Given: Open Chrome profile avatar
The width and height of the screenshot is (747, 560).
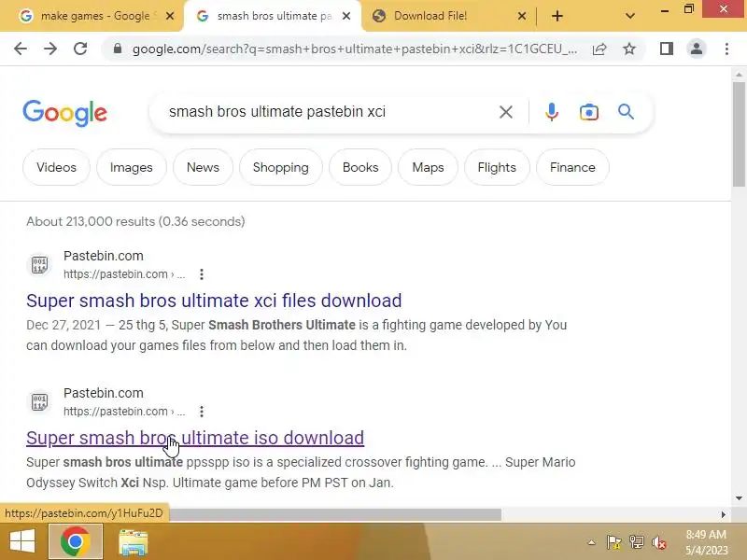Looking at the screenshot, I should click(x=697, y=49).
